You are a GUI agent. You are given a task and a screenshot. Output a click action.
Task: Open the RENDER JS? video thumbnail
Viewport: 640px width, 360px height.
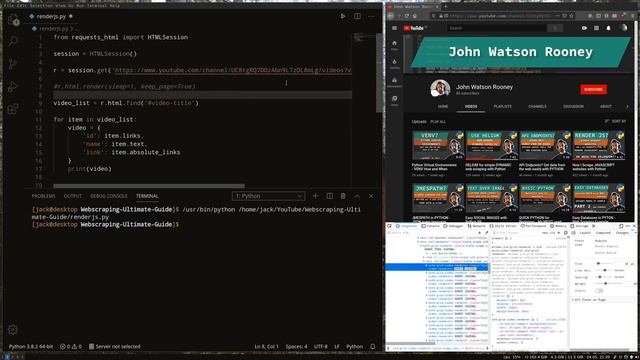coord(599,146)
